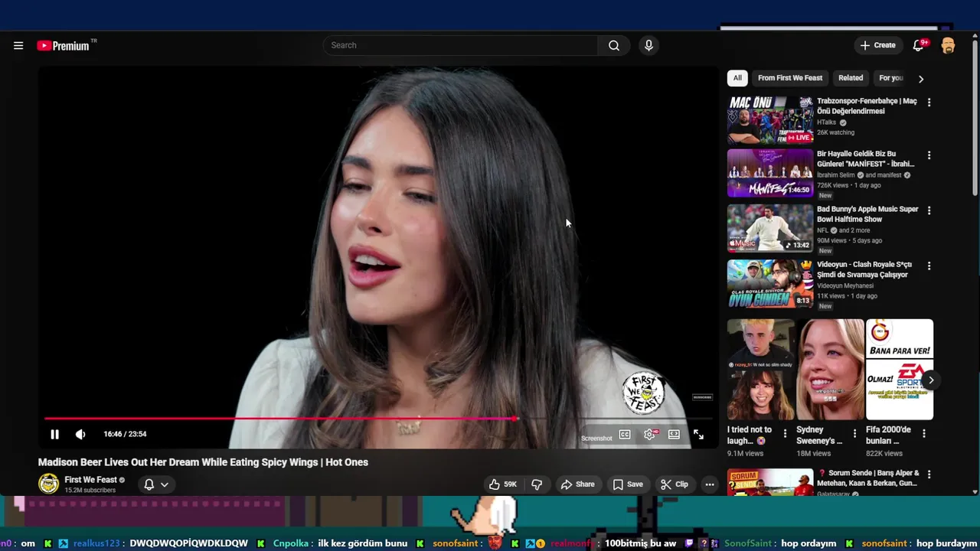Open First We Feast channel avatar
The width and height of the screenshot is (980, 551).
pyautogui.click(x=48, y=484)
